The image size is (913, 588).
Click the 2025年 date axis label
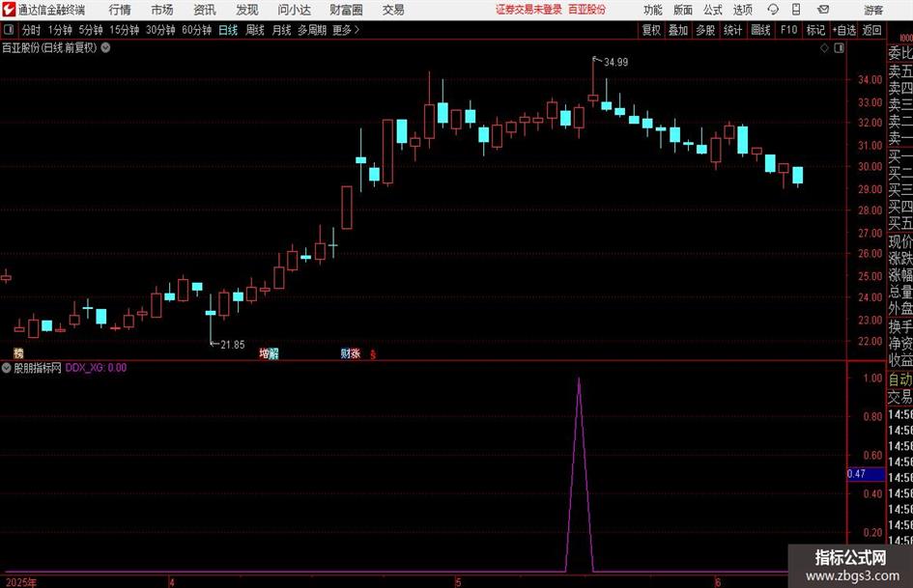[21, 582]
